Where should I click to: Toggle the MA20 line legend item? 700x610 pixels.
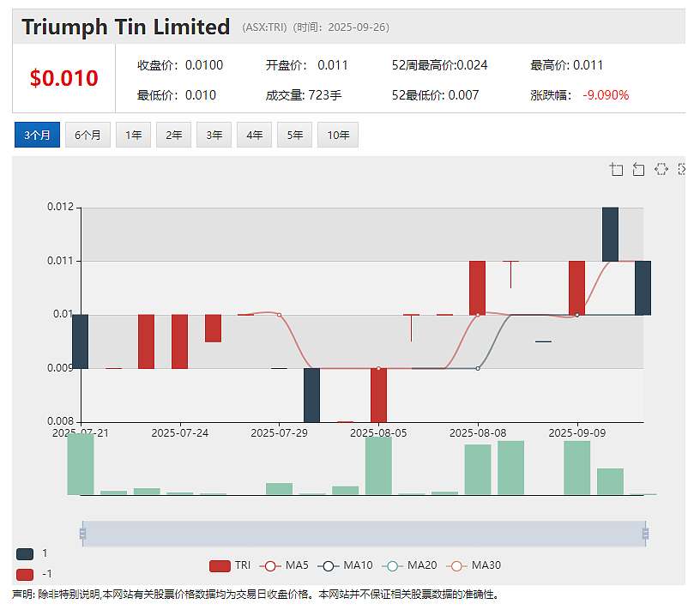409,565
